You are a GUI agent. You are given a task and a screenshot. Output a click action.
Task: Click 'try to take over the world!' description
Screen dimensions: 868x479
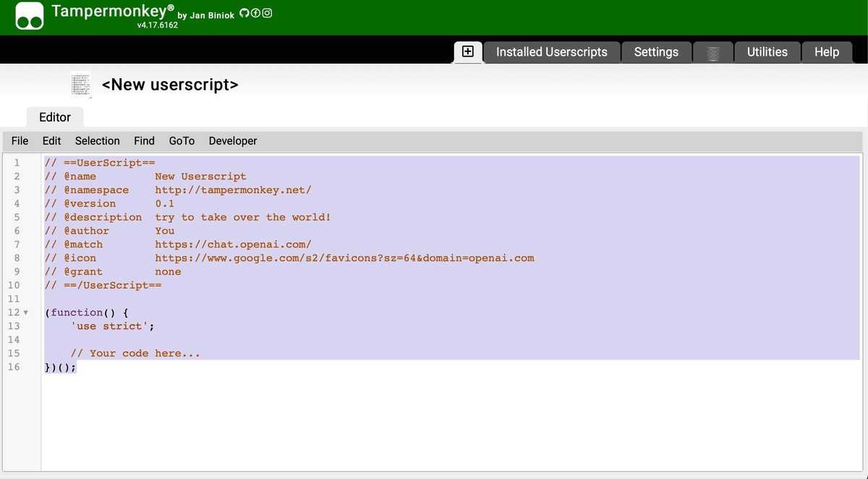tap(243, 217)
